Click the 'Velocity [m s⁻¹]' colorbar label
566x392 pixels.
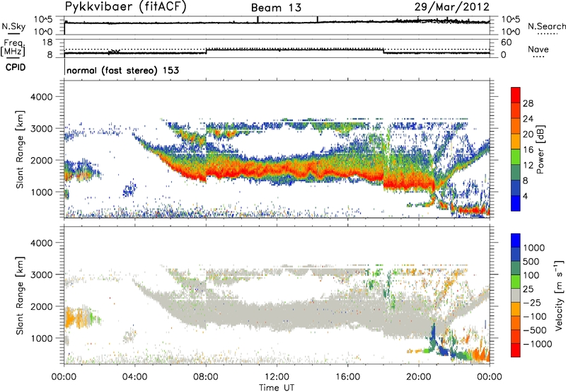click(559, 295)
